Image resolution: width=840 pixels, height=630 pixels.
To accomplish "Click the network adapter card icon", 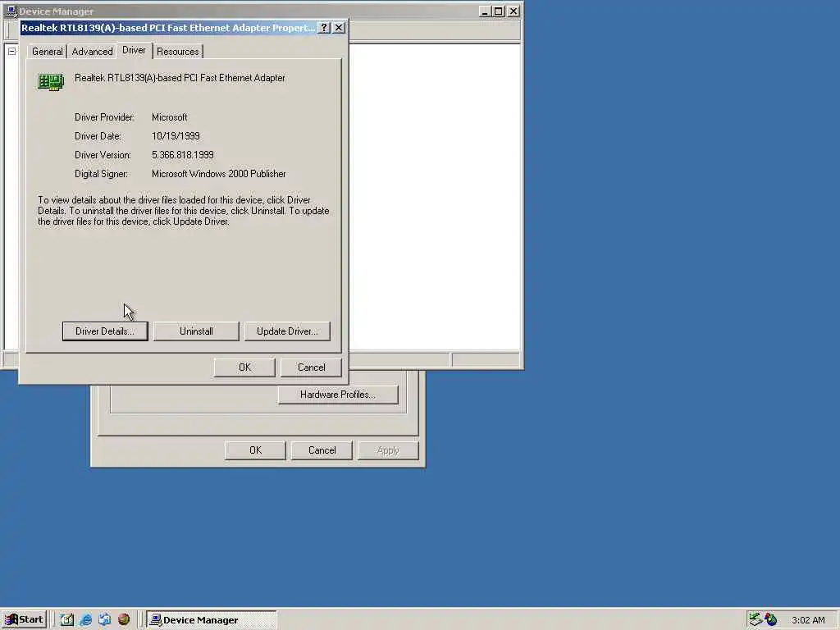I will (x=51, y=82).
